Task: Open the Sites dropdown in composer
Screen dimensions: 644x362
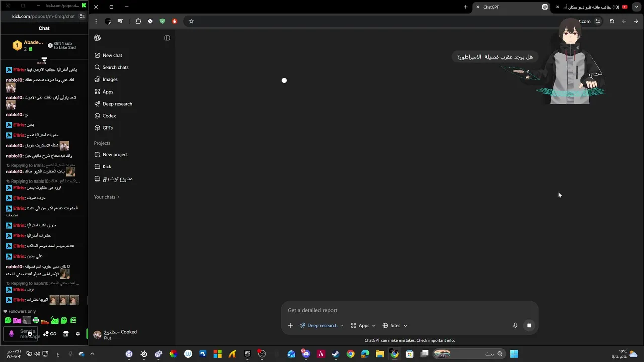Action: 395,325
